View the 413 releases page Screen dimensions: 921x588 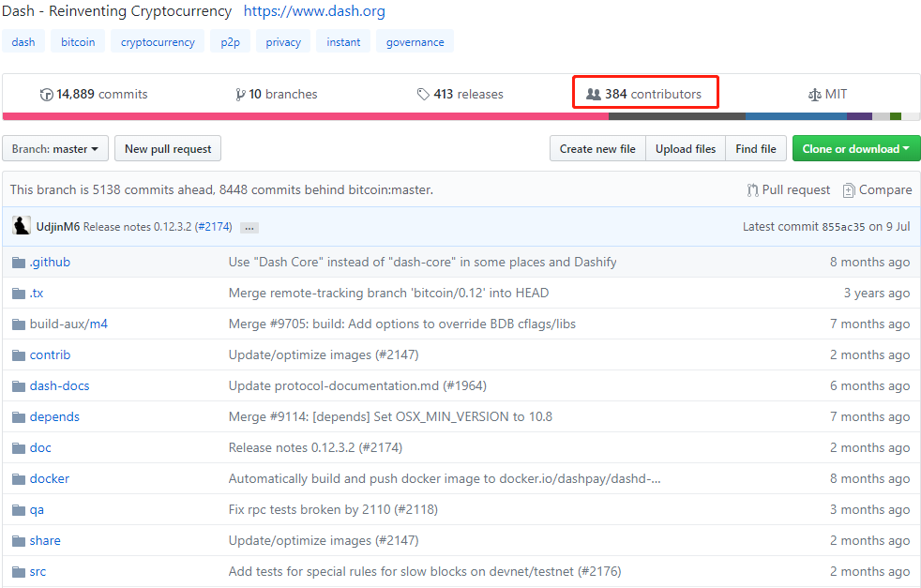coord(460,94)
